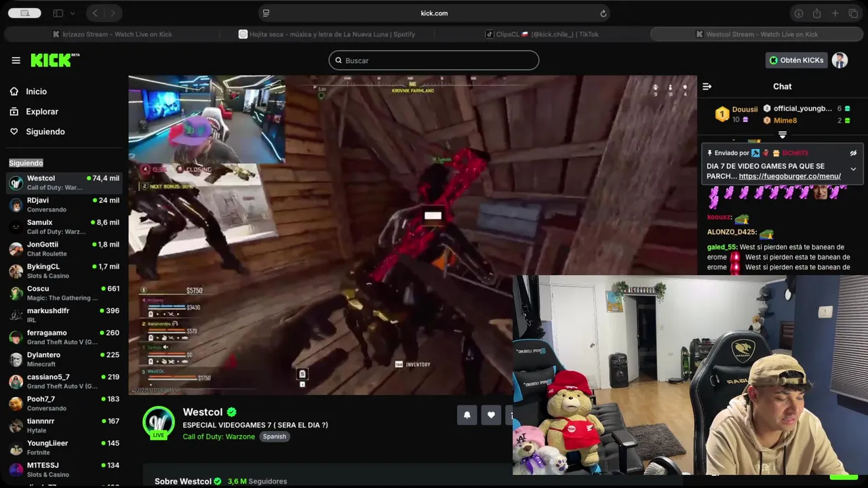Click Pooh7_7's avatar in sidebar
This screenshot has width=868, height=488.
16,404
